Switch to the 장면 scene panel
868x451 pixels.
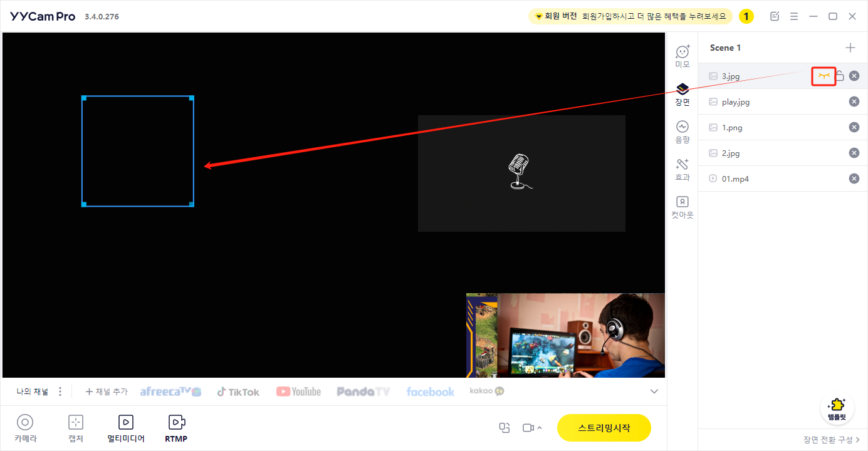pyautogui.click(x=682, y=94)
